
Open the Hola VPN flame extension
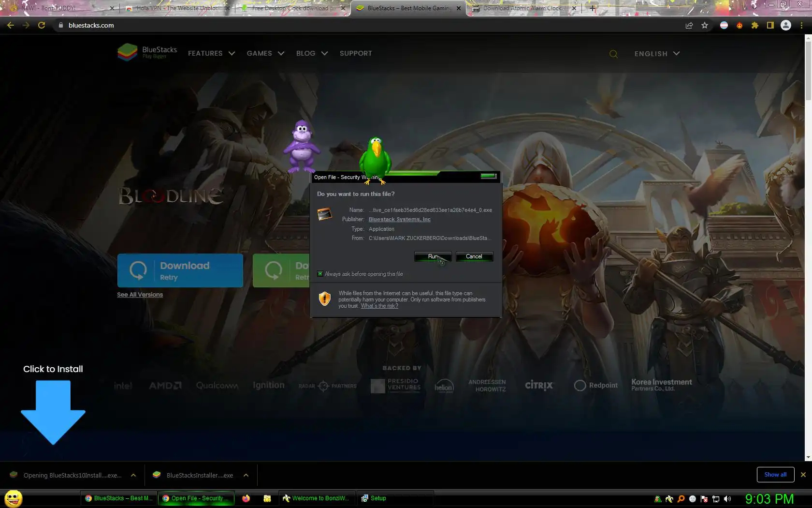click(739, 25)
